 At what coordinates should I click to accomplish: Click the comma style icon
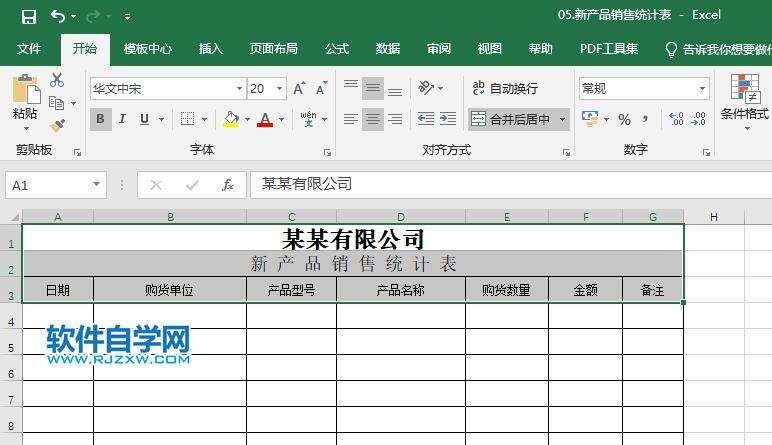(645, 119)
